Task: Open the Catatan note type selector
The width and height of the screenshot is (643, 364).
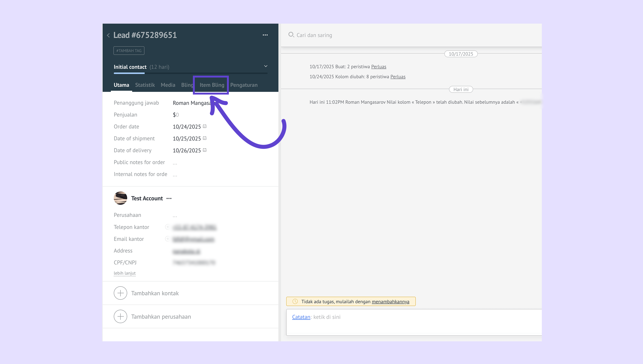Action: coord(301,317)
